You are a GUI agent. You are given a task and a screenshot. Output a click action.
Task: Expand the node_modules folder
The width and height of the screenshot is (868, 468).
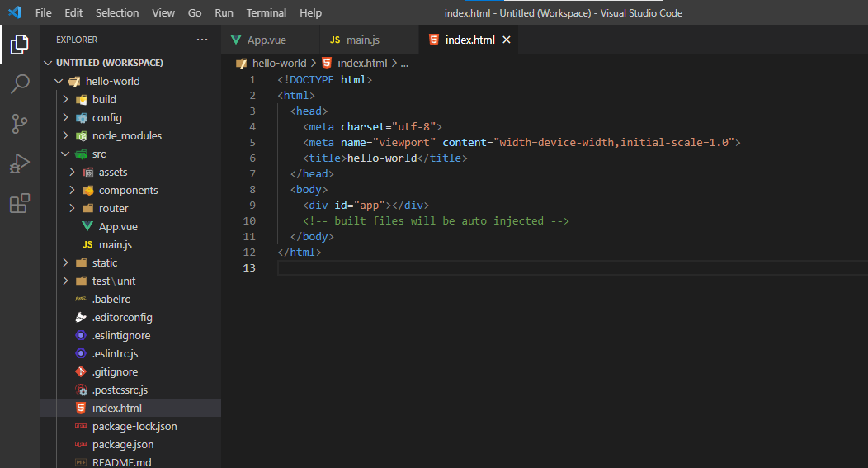[x=126, y=135]
